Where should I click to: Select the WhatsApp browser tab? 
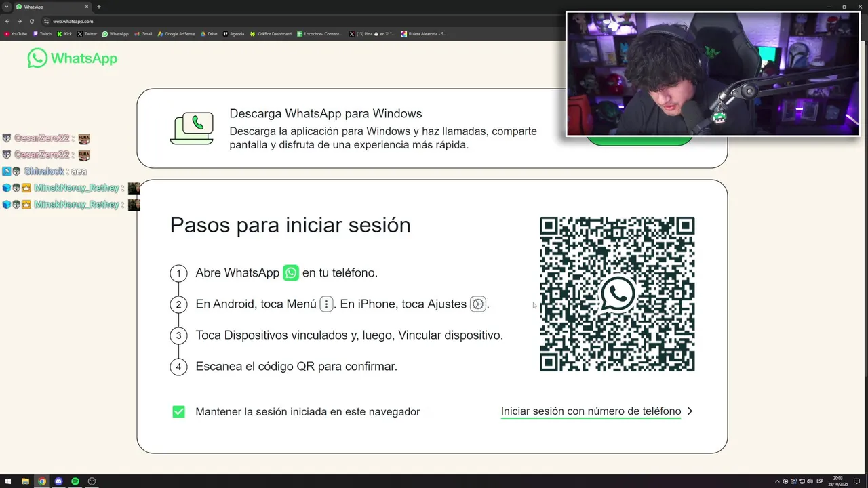tap(53, 7)
